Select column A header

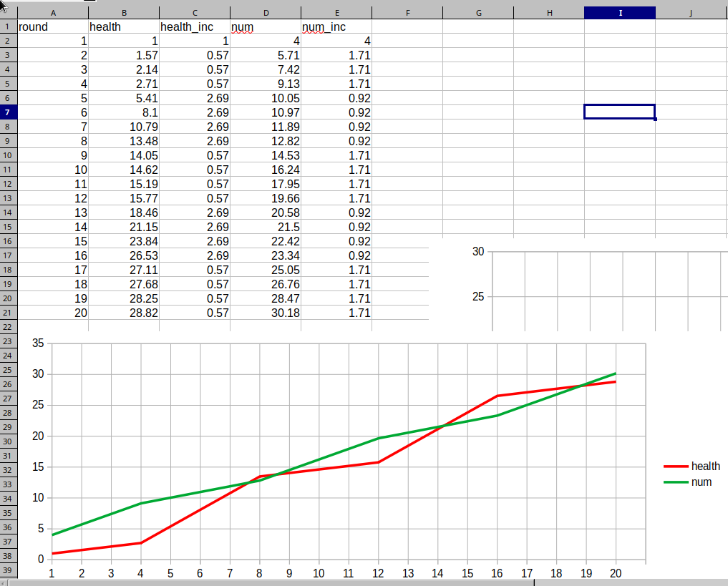[53, 13]
